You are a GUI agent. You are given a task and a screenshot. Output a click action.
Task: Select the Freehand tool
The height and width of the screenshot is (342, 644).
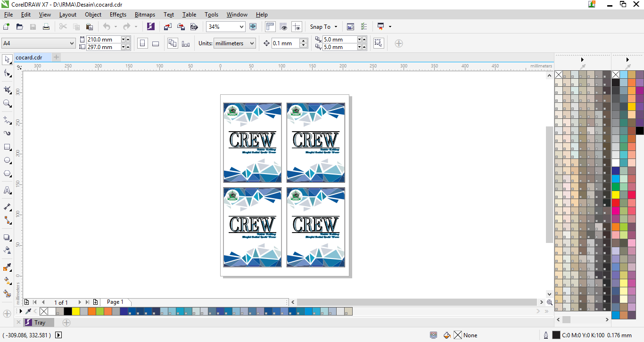7,120
